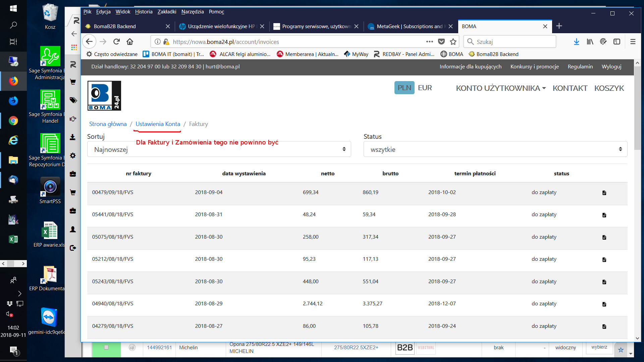Image resolution: width=644 pixels, height=362 pixels.
Task: Expand KONTO UŻYTKOWNIKA menu
Action: coord(500,88)
